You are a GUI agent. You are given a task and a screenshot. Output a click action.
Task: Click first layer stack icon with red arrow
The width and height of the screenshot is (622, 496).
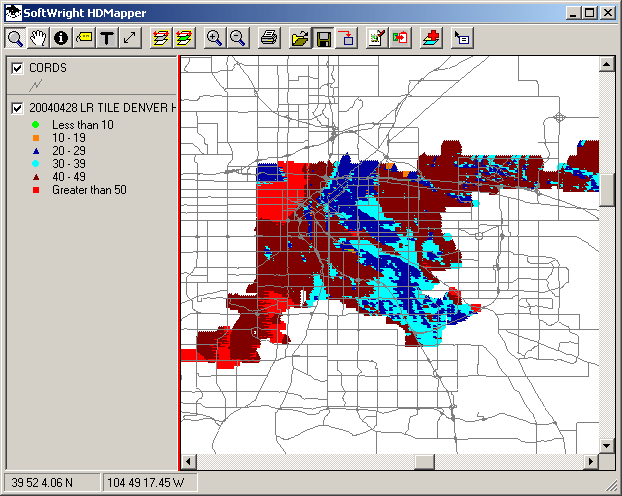pyautogui.click(x=161, y=38)
